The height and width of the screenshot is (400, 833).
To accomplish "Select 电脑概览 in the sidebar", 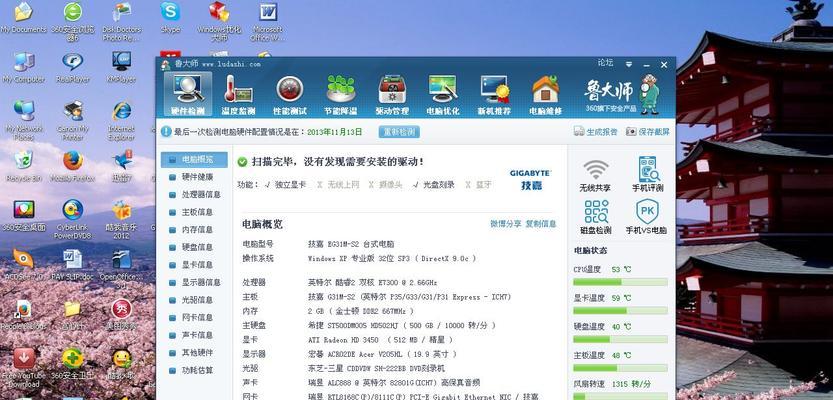I will point(194,159).
